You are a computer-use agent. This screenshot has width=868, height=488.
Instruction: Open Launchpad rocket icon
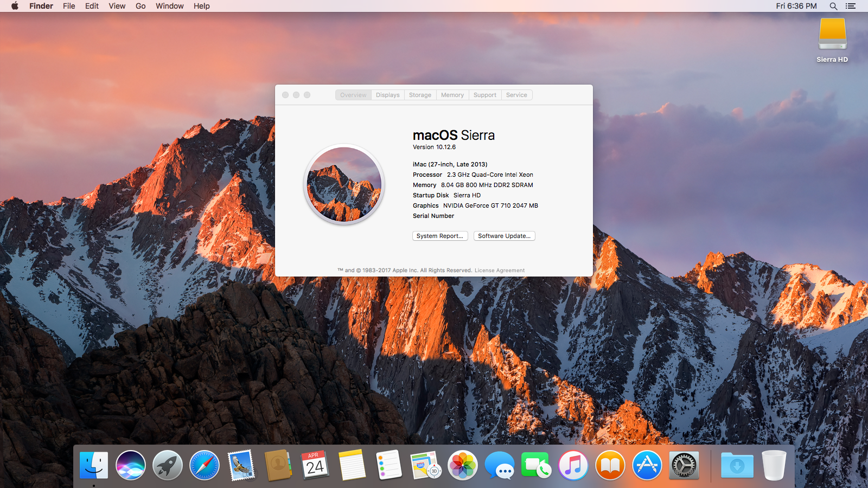pyautogui.click(x=168, y=465)
